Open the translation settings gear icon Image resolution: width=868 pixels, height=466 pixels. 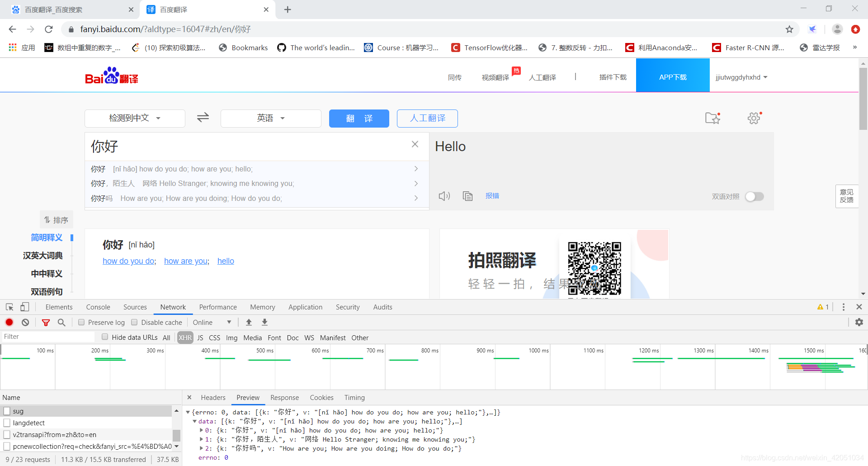[x=754, y=118]
